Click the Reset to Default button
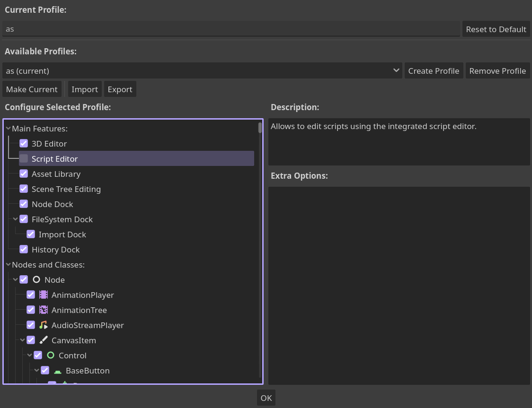Image resolution: width=532 pixels, height=408 pixels. coord(496,29)
